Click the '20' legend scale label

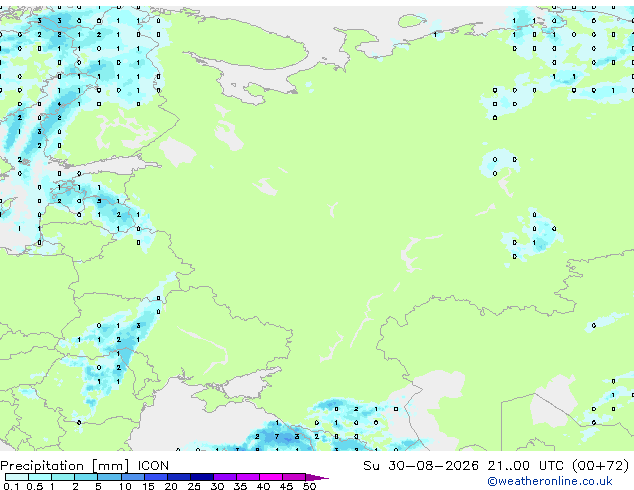click(x=171, y=486)
